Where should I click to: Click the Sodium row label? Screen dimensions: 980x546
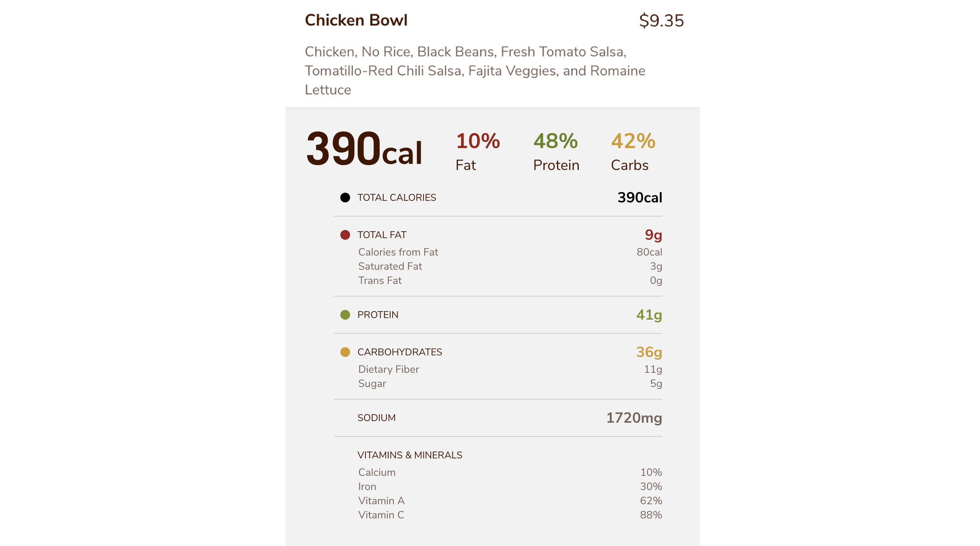[x=376, y=418]
